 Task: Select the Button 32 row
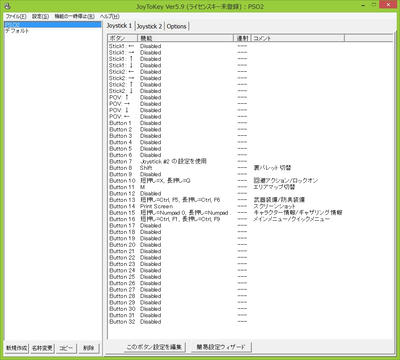pos(250,322)
